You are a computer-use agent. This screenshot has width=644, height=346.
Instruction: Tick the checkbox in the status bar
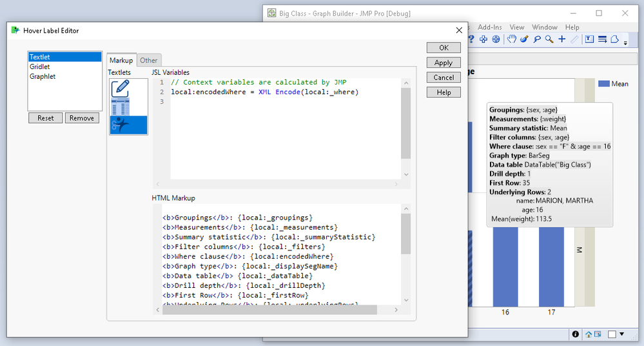(x=612, y=334)
